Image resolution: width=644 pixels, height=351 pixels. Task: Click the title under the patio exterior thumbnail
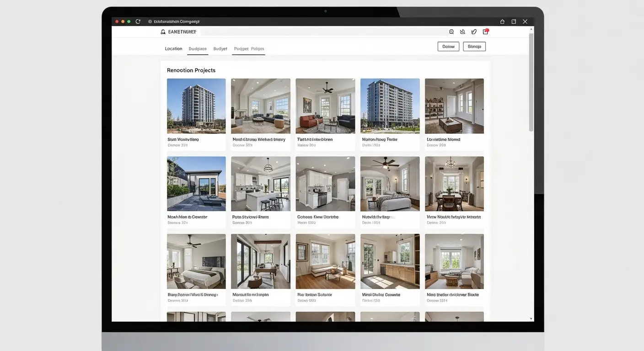click(x=188, y=217)
